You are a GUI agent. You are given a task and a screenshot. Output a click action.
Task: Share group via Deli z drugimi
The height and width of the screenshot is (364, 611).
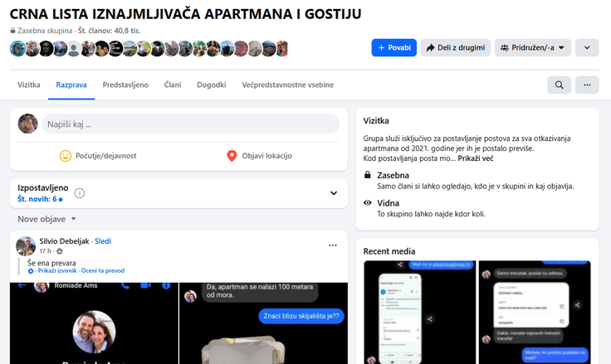coord(456,47)
